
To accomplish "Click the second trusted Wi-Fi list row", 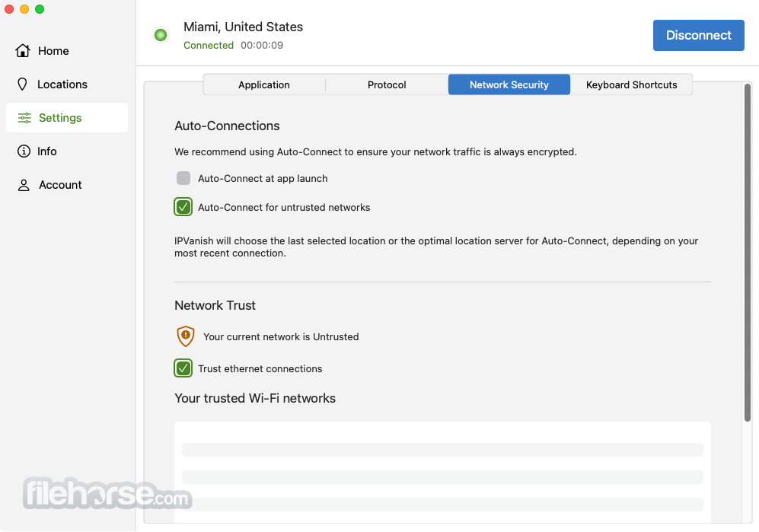I will [x=442, y=476].
